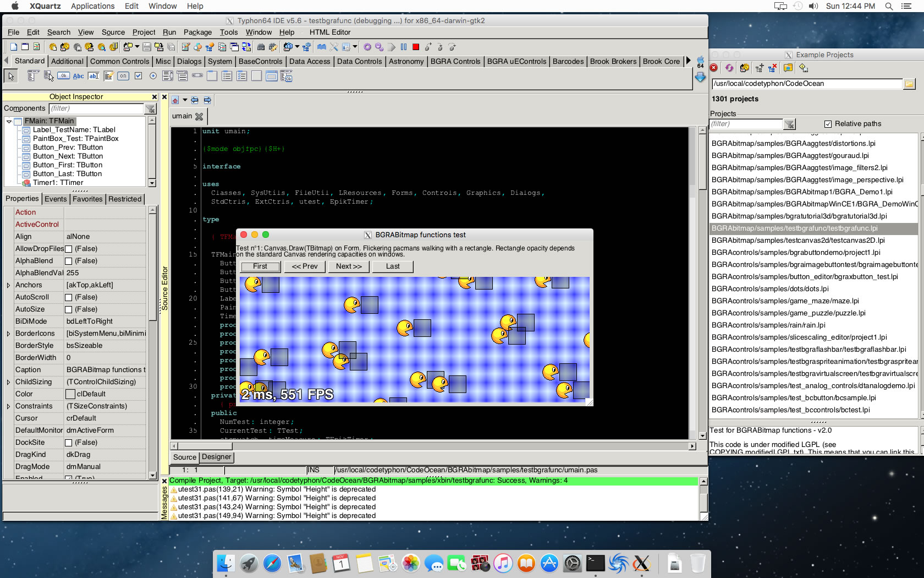Screen dimensions: 924x578
Task: Open the Package menu
Action: pyautogui.click(x=197, y=32)
